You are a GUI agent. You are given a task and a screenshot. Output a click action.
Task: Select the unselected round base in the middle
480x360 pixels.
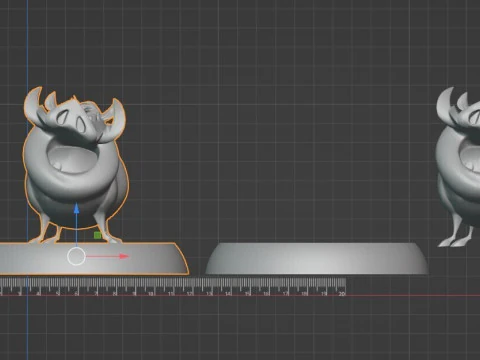click(x=316, y=259)
